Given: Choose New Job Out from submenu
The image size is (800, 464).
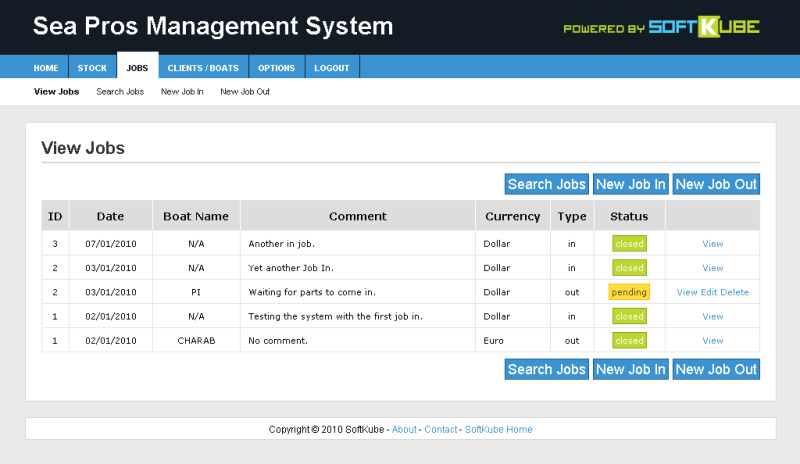Looking at the screenshot, I should (245, 92).
